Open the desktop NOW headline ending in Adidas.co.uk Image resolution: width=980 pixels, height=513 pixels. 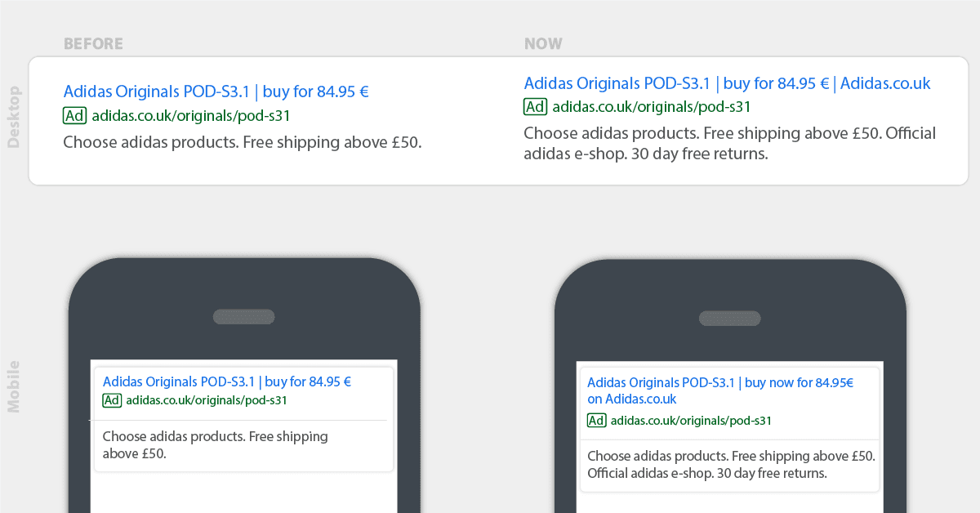[x=727, y=83]
